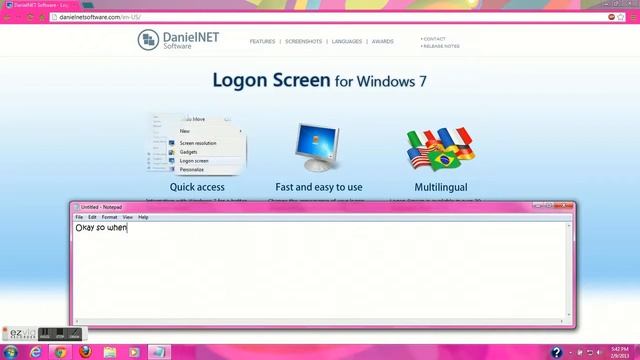Click the DanielNET Software logo
Image resolution: width=640 pixels, height=360 pixels.
[x=178, y=40]
